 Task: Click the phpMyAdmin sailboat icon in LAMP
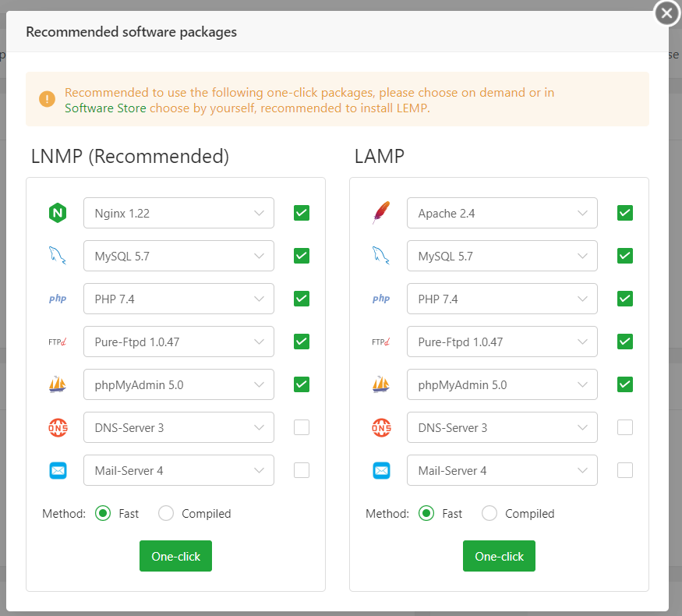[x=381, y=384]
